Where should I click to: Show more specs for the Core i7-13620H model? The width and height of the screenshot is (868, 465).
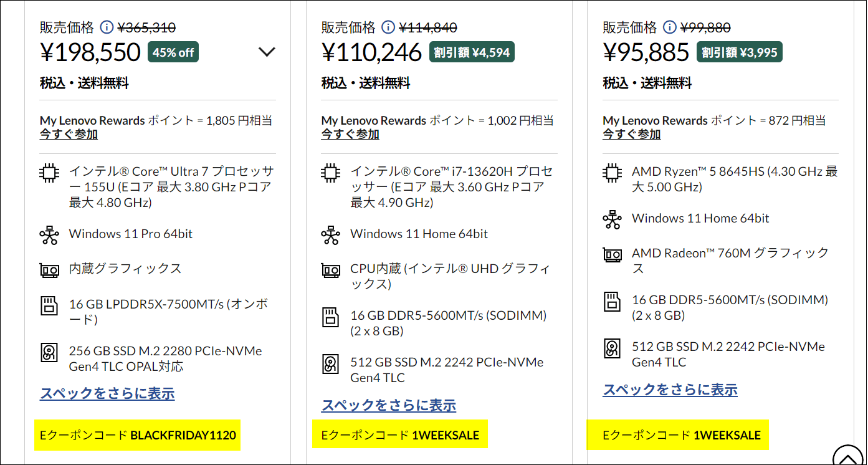coord(389,405)
